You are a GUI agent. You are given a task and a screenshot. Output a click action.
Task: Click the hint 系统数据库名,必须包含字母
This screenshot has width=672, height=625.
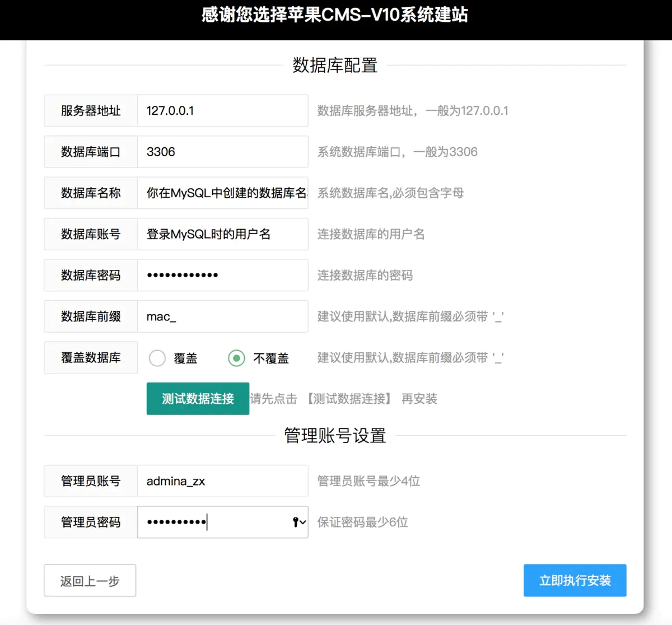pyautogui.click(x=390, y=193)
